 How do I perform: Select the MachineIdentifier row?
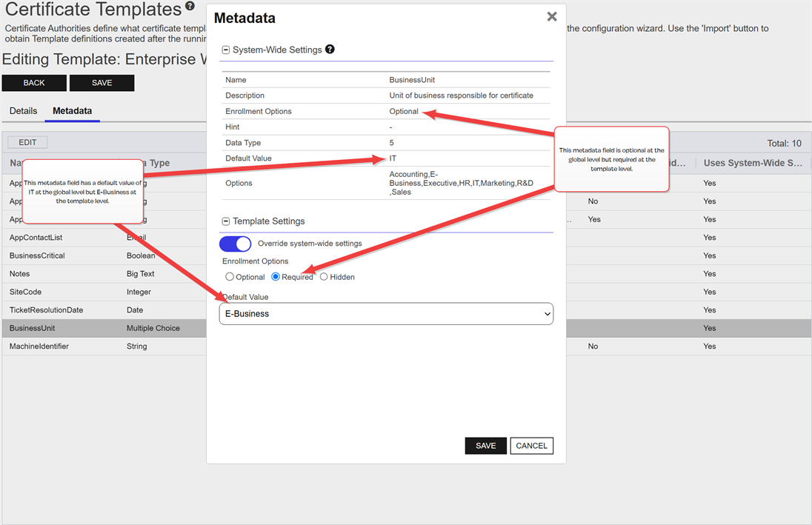point(39,347)
